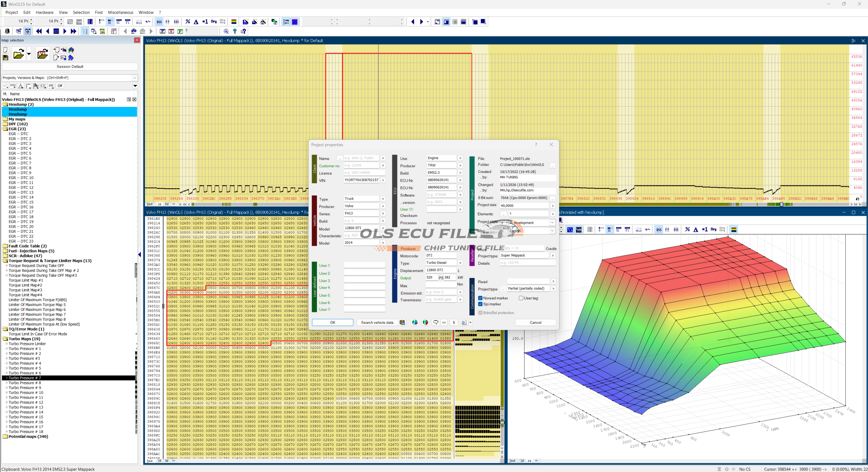Enable the User tag checkbox

[x=521, y=298]
